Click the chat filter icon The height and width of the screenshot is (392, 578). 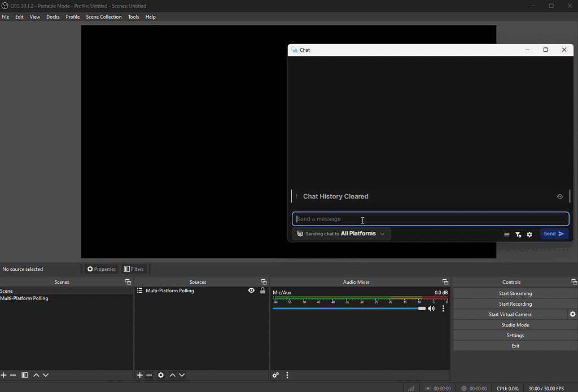518,234
